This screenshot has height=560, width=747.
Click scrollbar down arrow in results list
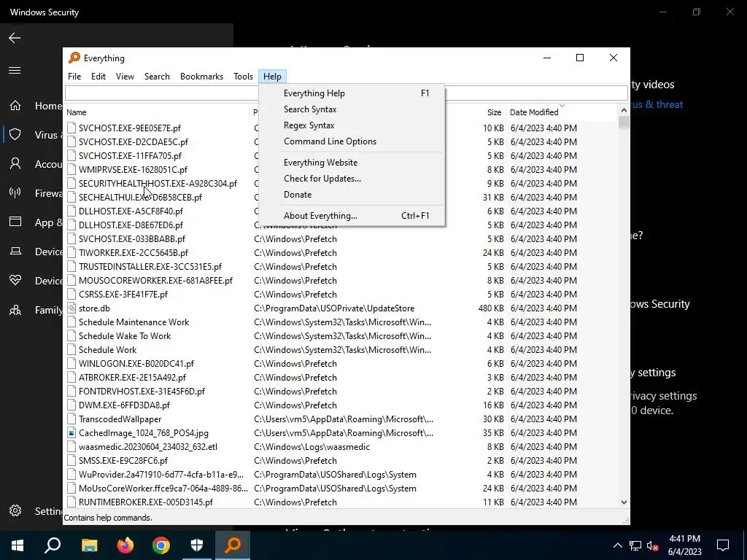tap(624, 502)
